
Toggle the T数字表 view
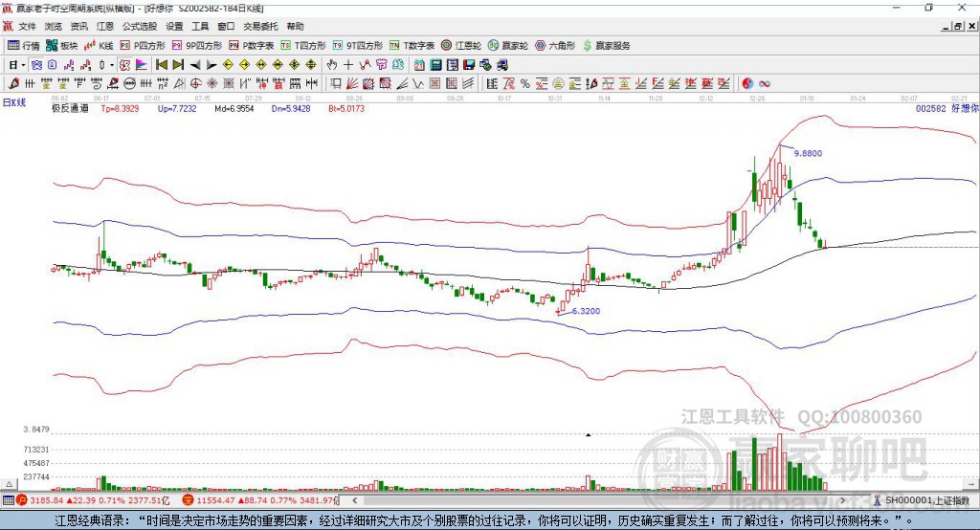tap(412, 46)
